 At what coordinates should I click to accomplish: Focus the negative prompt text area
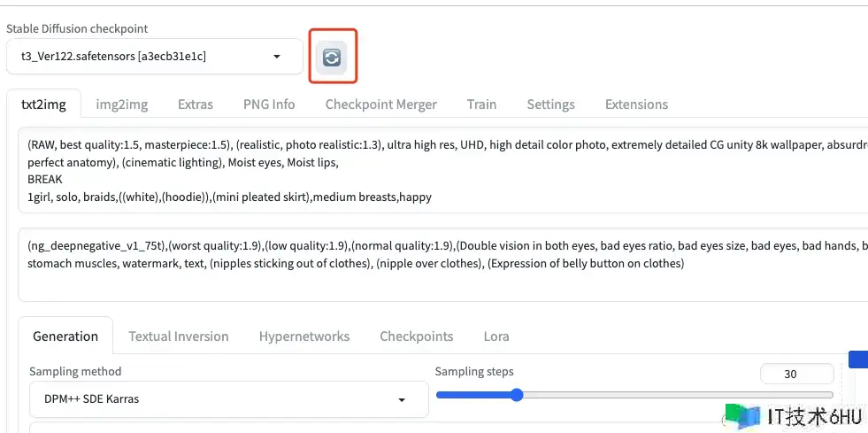click(x=442, y=266)
